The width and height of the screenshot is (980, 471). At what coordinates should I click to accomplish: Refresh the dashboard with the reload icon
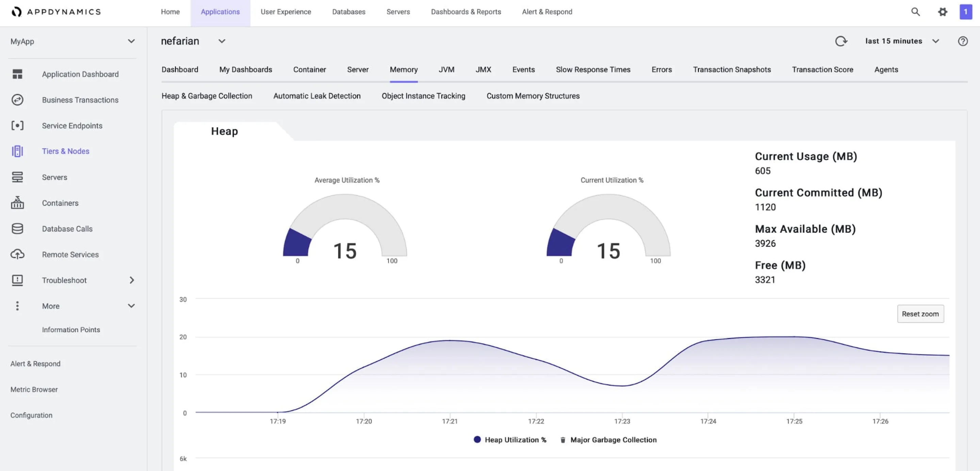click(x=841, y=41)
